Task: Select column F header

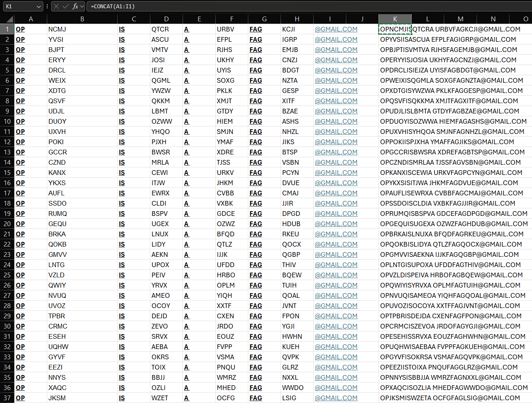Action: 232,19
